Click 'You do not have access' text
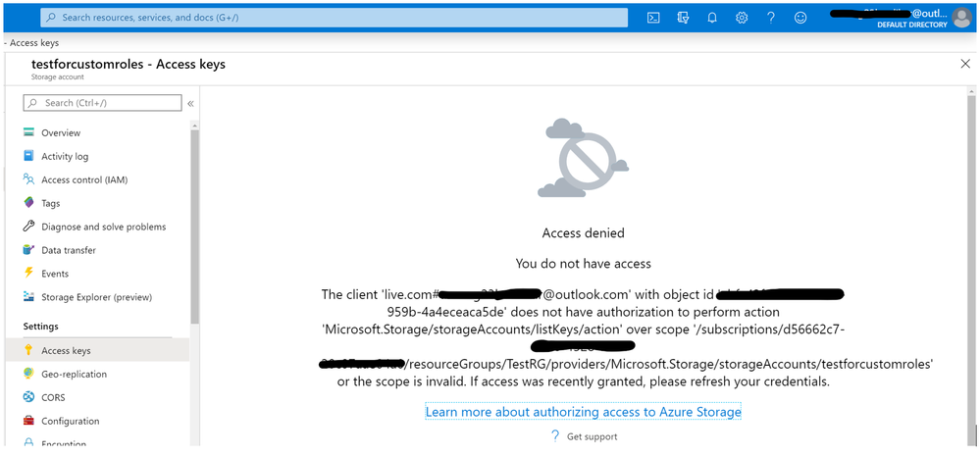This screenshot has width=980, height=456. [x=583, y=264]
